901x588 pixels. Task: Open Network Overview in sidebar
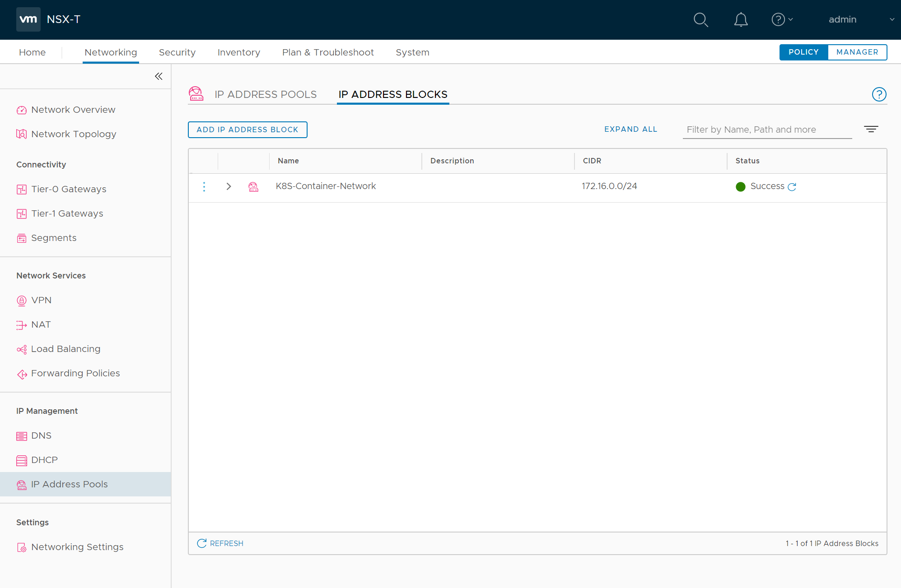tap(73, 110)
